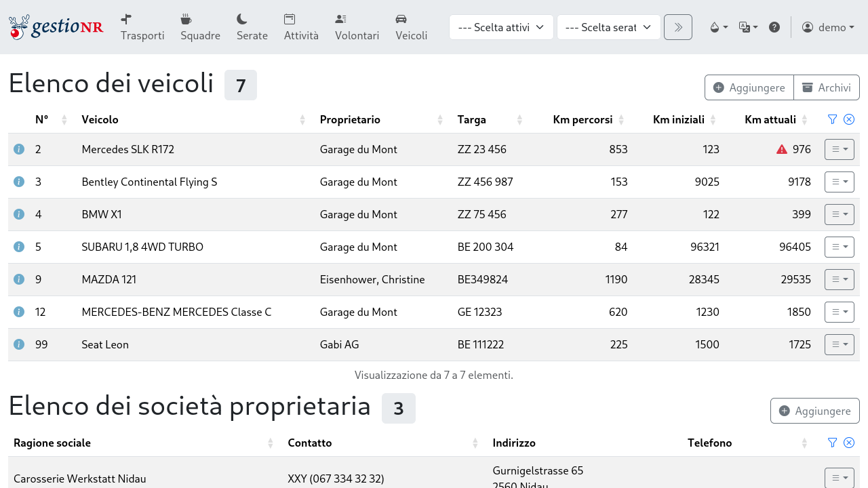Click info icon for Seat Leon row
This screenshot has height=488, width=868.
click(19, 344)
